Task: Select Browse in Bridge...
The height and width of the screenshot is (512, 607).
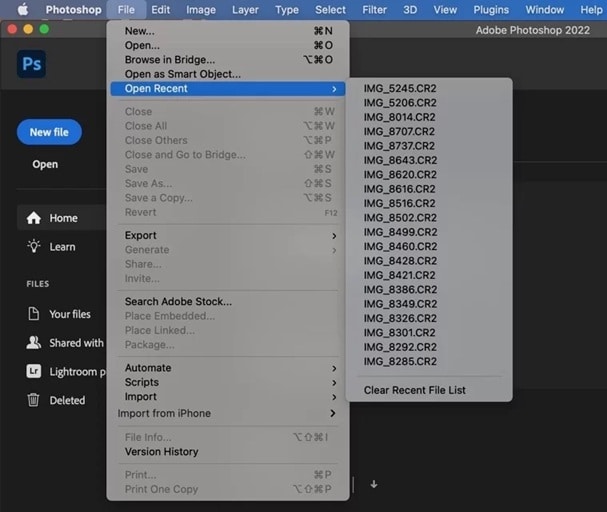Action: click(x=228, y=60)
